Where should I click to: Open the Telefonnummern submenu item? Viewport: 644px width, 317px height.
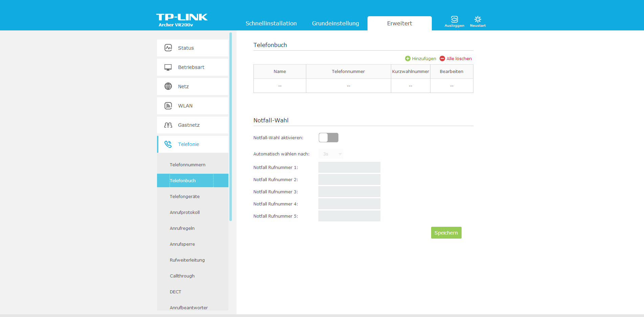187,165
